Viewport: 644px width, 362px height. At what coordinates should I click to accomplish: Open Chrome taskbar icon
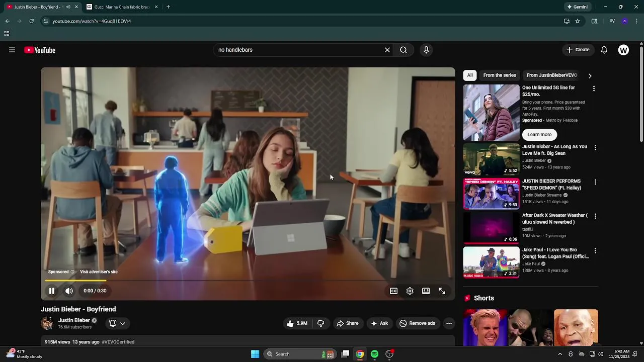click(x=360, y=354)
